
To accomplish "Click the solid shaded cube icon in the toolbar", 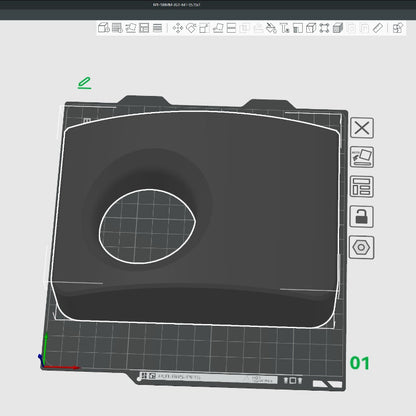I will 338,28.
